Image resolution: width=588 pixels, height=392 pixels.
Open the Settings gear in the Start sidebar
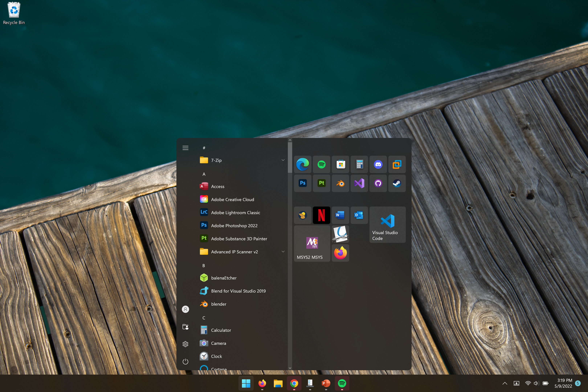pyautogui.click(x=185, y=344)
